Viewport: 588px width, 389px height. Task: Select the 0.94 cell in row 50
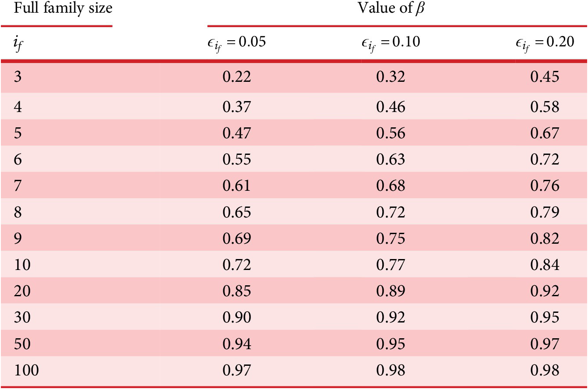point(237,344)
